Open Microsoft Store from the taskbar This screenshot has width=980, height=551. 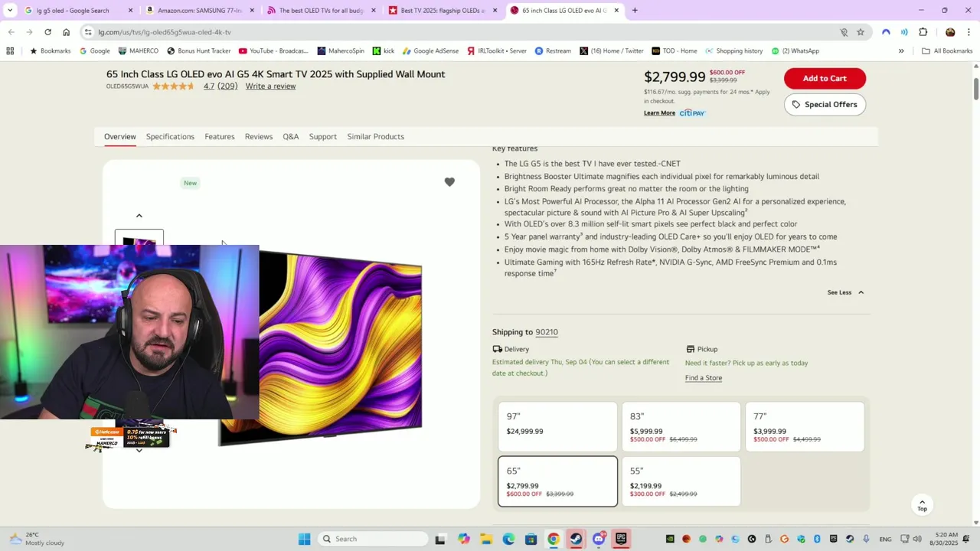(531, 539)
